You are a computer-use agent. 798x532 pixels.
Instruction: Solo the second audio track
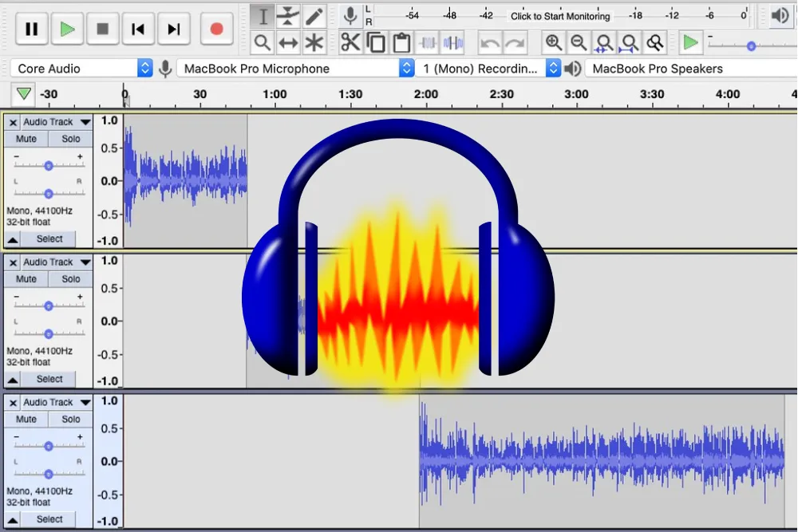71,279
